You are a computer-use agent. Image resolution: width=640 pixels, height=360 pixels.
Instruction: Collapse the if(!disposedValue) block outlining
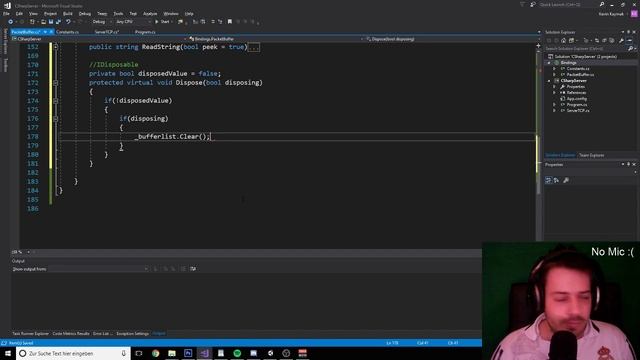[x=56, y=101]
